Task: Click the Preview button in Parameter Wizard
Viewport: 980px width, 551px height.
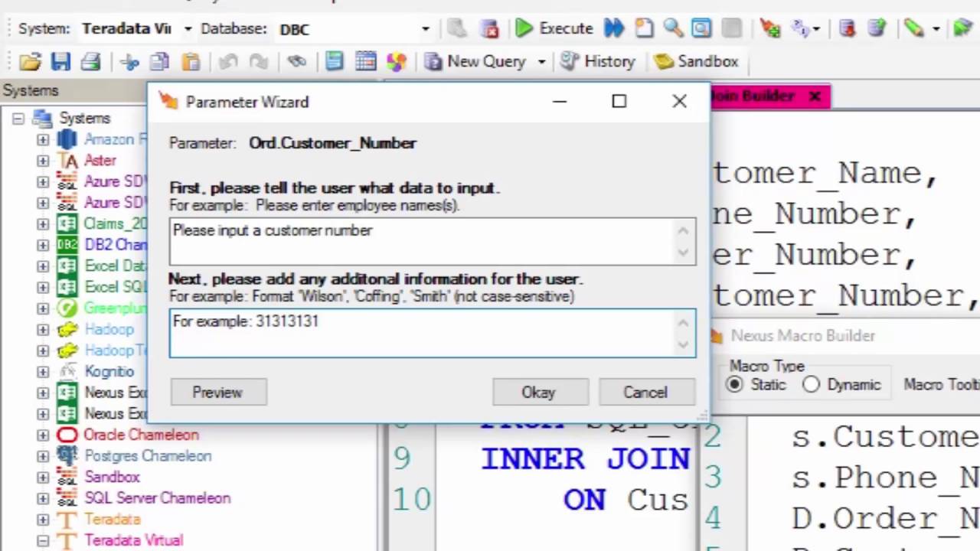Action: click(x=217, y=393)
